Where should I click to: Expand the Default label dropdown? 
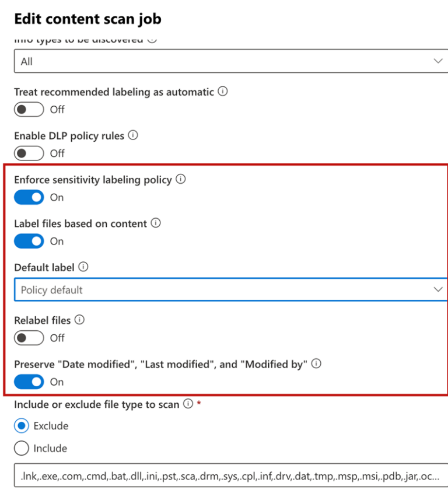point(437,289)
